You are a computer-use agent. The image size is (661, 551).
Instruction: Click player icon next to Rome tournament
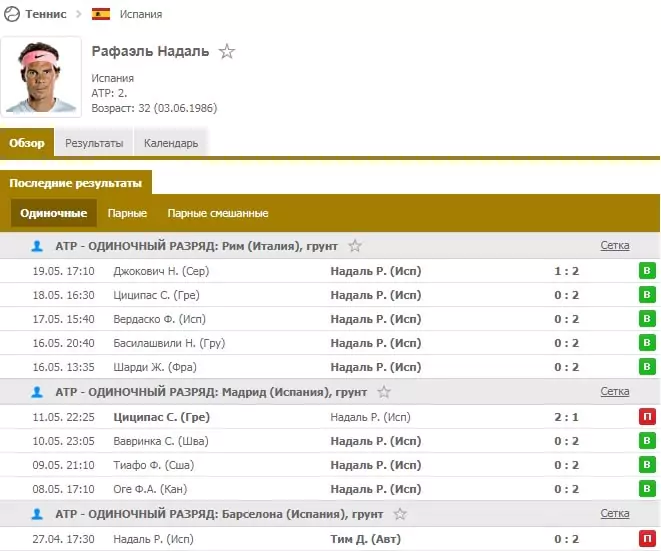[x=37, y=246]
